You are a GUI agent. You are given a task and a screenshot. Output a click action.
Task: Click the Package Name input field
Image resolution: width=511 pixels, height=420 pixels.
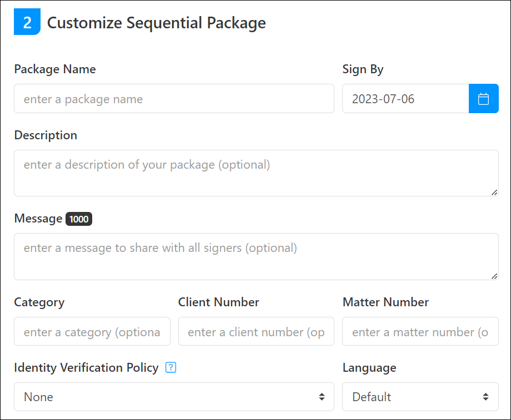pos(174,98)
